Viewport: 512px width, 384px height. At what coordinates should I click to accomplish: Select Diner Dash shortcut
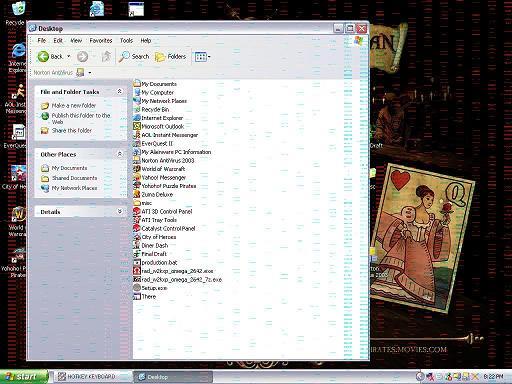[x=151, y=245]
